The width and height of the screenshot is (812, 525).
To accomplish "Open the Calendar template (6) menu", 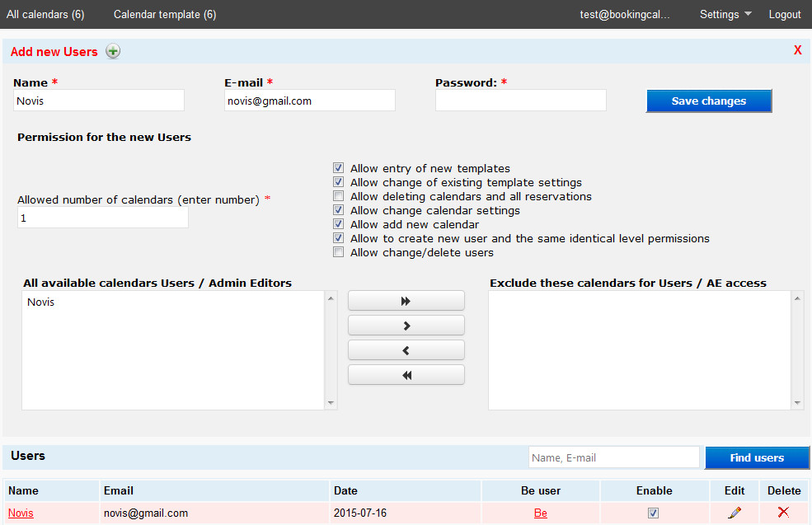I will pyautogui.click(x=165, y=14).
